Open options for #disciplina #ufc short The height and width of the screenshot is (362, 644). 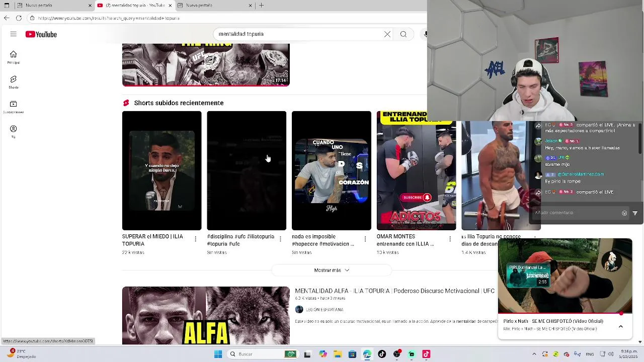(x=280, y=239)
